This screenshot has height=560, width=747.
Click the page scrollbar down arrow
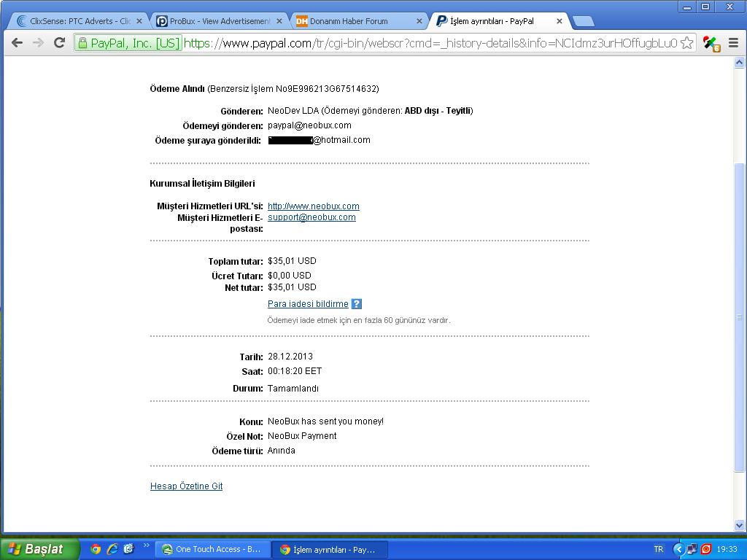740,526
